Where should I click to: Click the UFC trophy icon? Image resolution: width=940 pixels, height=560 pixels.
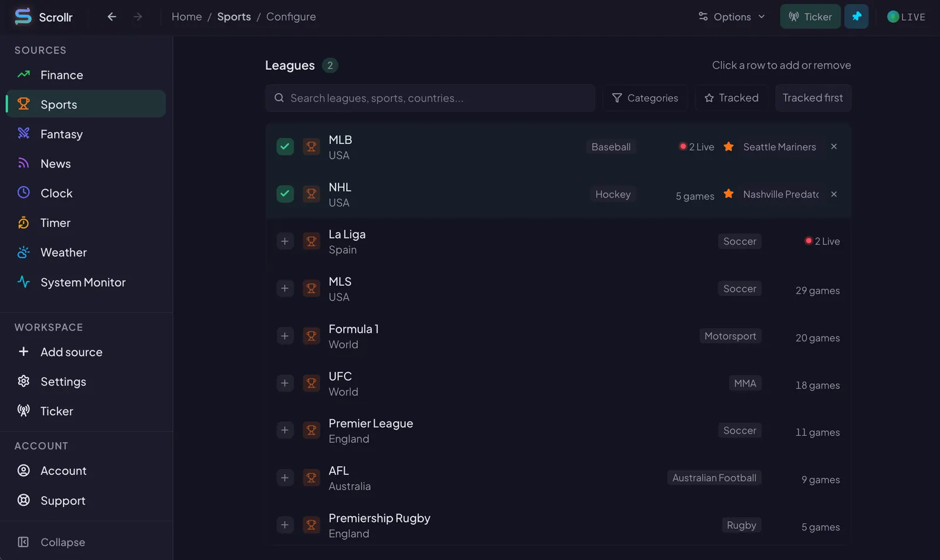(311, 383)
